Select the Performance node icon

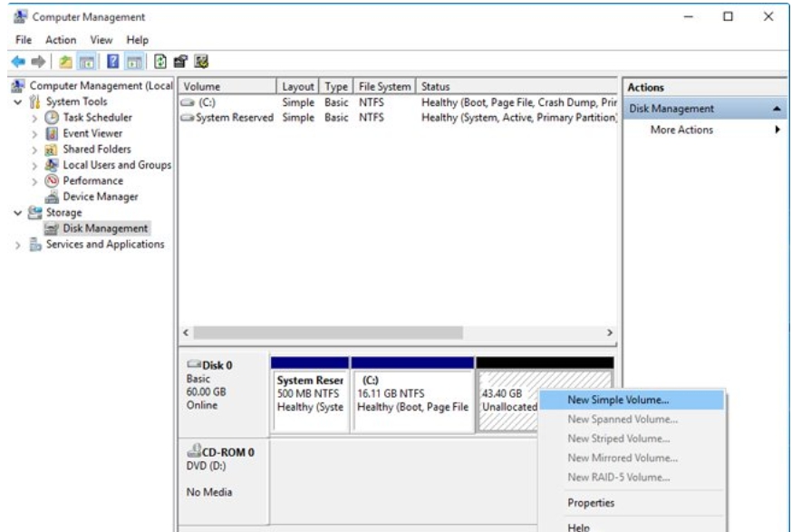[53, 180]
